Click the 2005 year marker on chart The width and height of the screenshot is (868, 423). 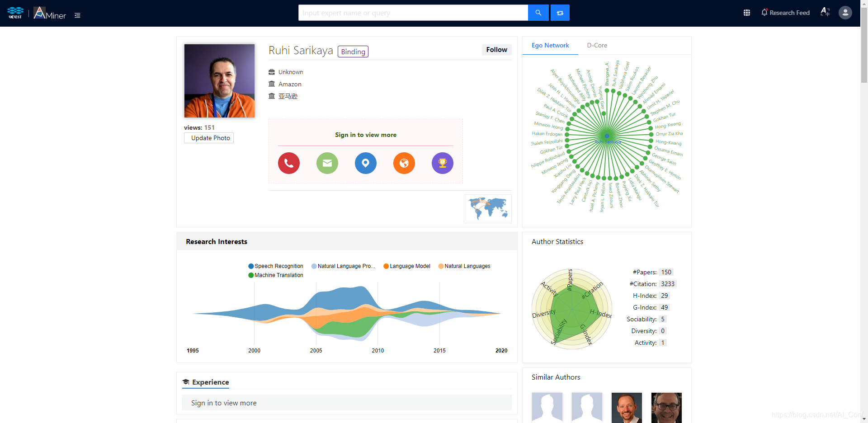pos(316,351)
